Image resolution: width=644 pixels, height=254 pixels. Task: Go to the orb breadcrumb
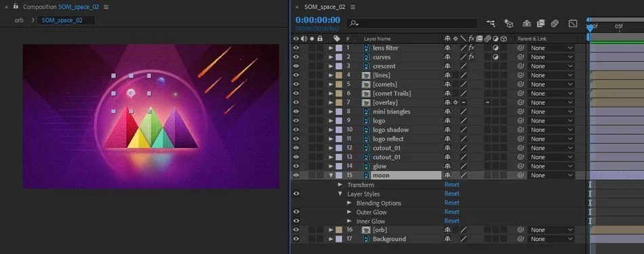19,20
